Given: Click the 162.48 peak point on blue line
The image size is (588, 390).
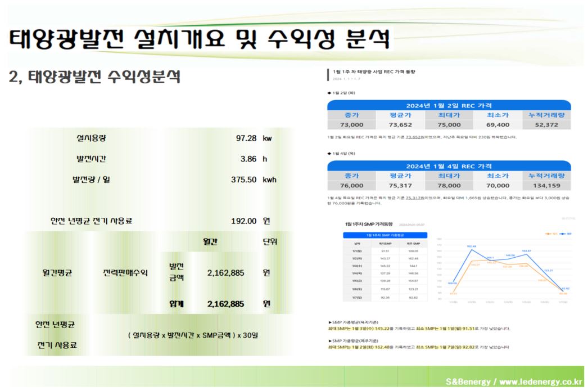Looking at the screenshot, I should pyautogui.click(x=471, y=248).
